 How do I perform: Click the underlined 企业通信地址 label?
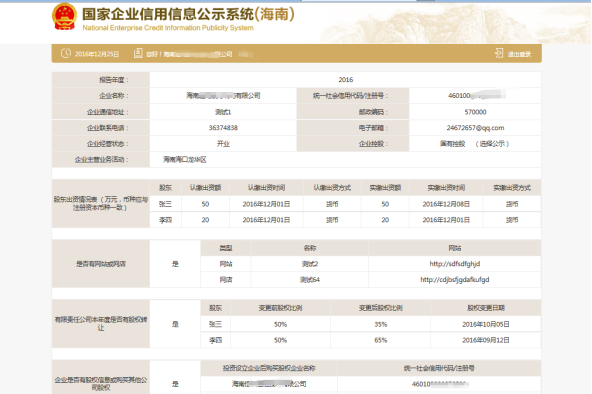point(108,112)
